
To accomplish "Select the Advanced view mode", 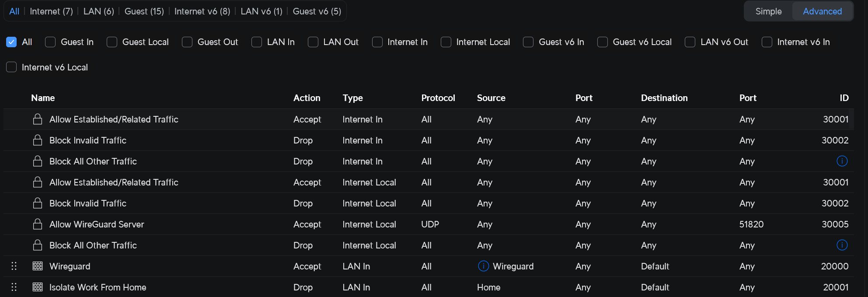I will [x=822, y=11].
